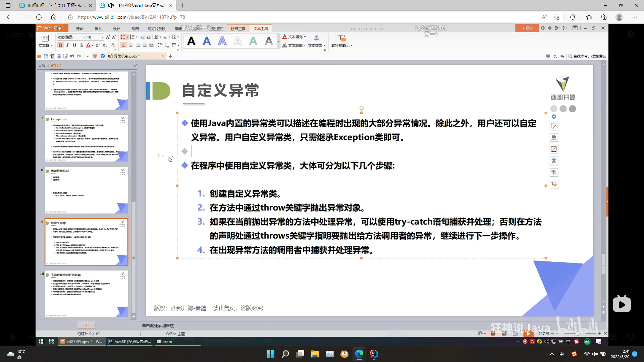Increase font size with A+ icon
This screenshot has height=362, width=644.
coord(108,37)
